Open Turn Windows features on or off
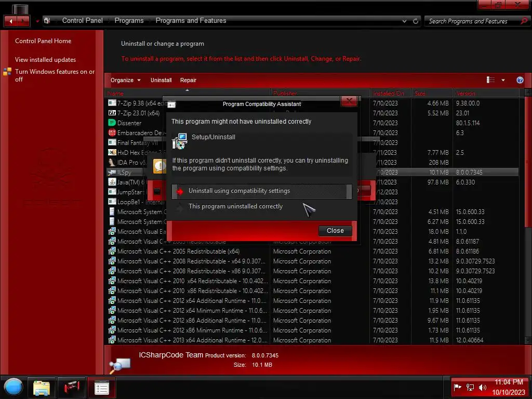Viewport: 532px width, 399px height. (x=54, y=75)
